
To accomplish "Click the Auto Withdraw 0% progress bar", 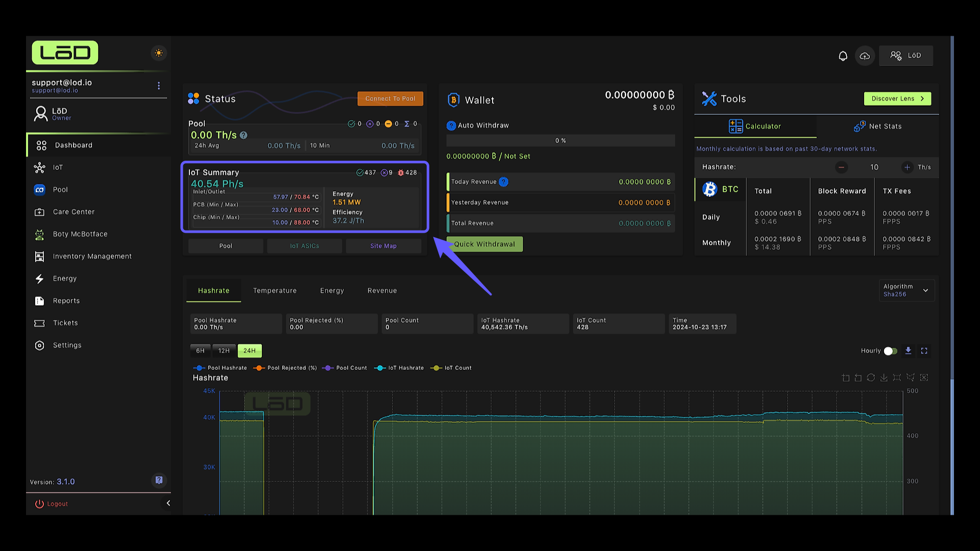I will click(560, 140).
